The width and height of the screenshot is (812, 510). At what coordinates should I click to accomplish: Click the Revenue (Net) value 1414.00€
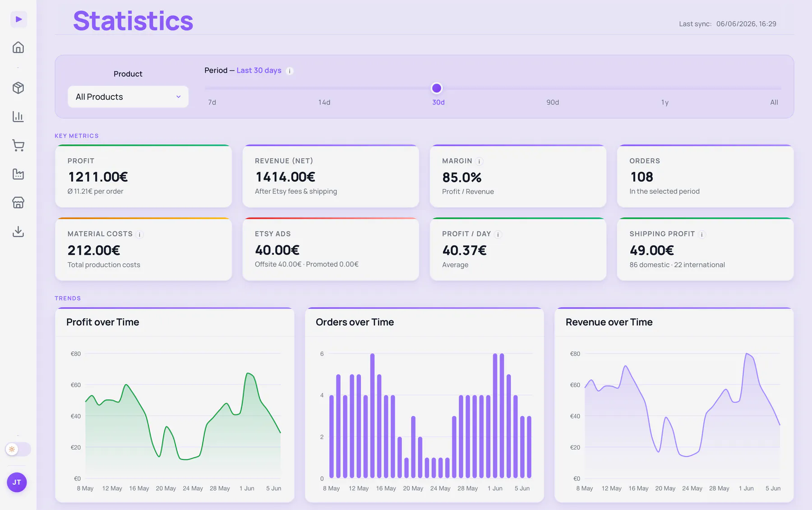pos(285,177)
